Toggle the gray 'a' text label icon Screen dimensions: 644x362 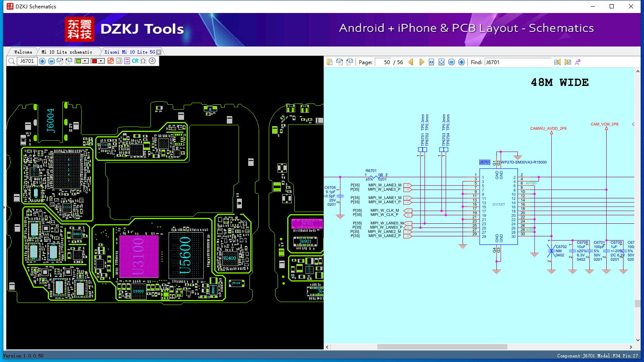119,61
